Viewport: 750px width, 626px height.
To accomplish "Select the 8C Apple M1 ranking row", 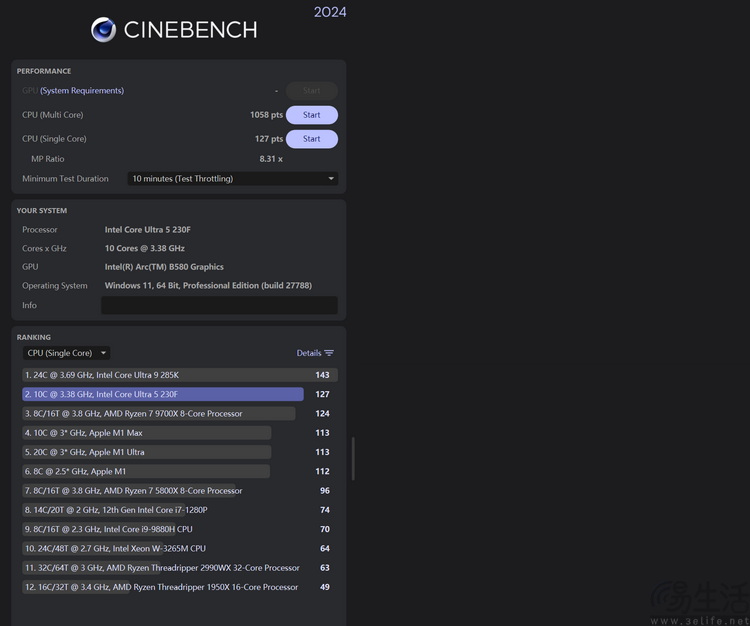I will (147, 471).
